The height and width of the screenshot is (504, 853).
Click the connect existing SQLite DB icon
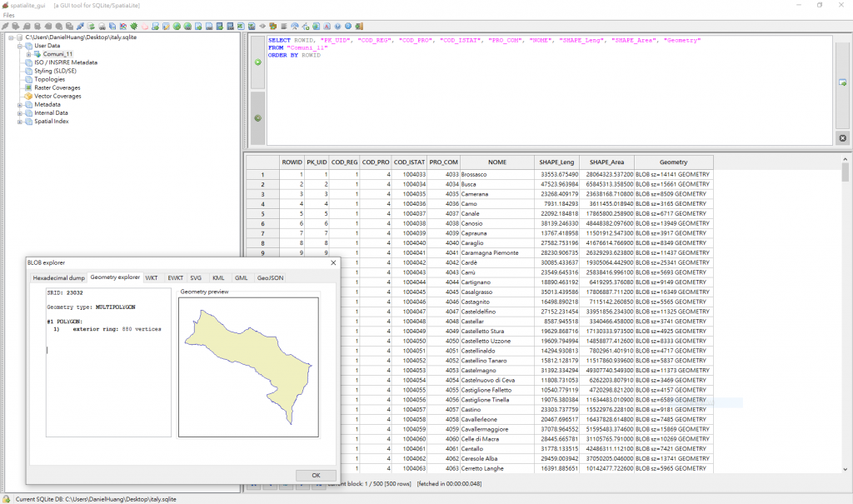5,26
